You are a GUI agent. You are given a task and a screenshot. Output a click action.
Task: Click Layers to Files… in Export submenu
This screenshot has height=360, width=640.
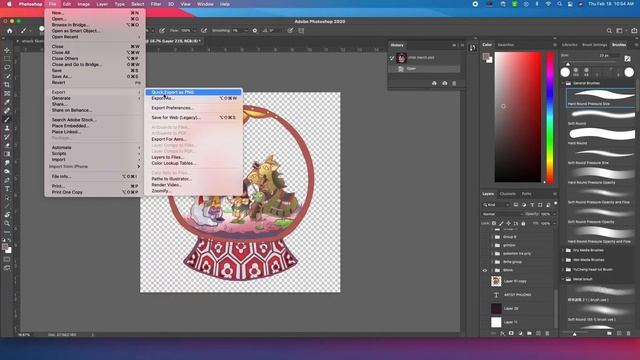click(193, 157)
